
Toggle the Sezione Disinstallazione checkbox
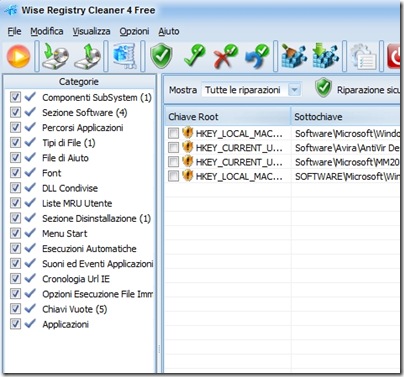coord(15,218)
